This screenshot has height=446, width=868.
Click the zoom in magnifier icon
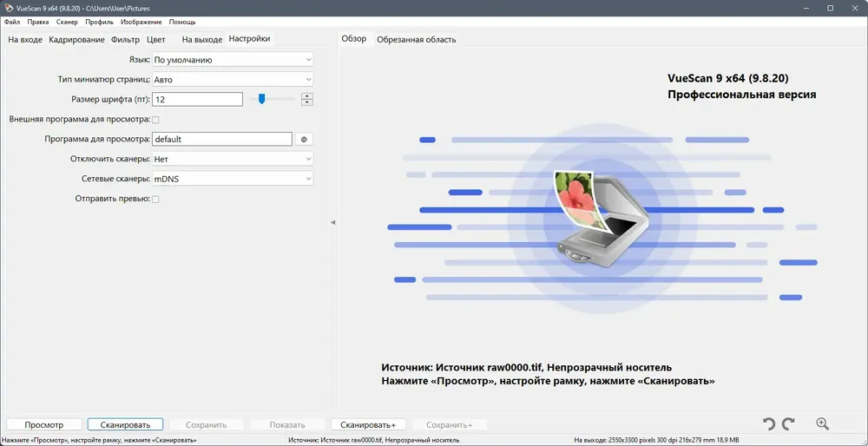click(x=823, y=423)
